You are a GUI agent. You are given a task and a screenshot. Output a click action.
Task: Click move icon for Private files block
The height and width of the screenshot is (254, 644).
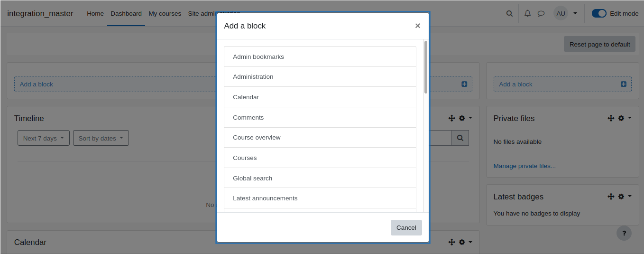coord(611,118)
